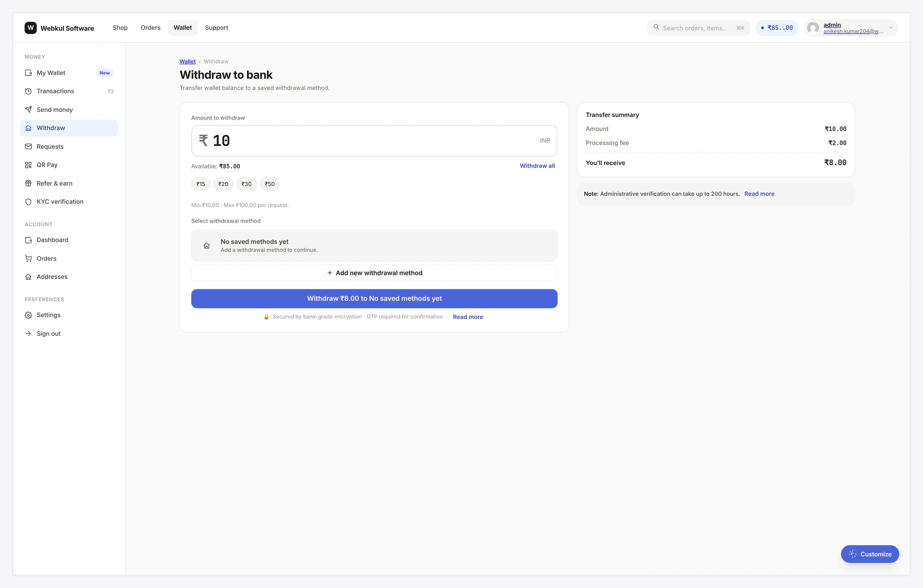Expand the admin account dropdown chevron
The height and width of the screenshot is (588, 923).
[891, 28]
